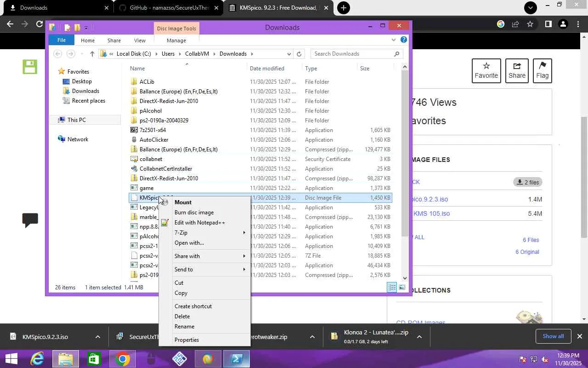Click the search magnifier in Explorer

tap(397, 54)
